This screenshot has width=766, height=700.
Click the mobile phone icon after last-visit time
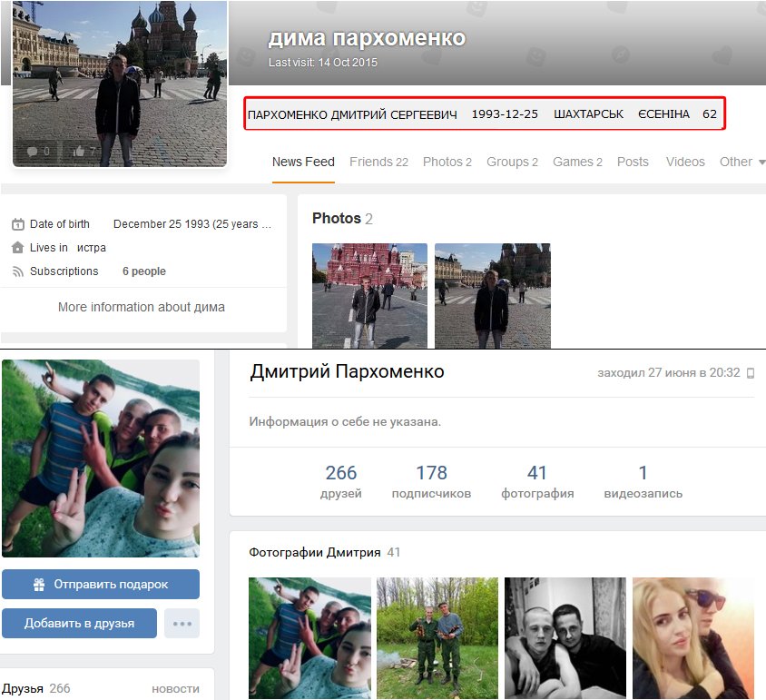tap(750, 373)
